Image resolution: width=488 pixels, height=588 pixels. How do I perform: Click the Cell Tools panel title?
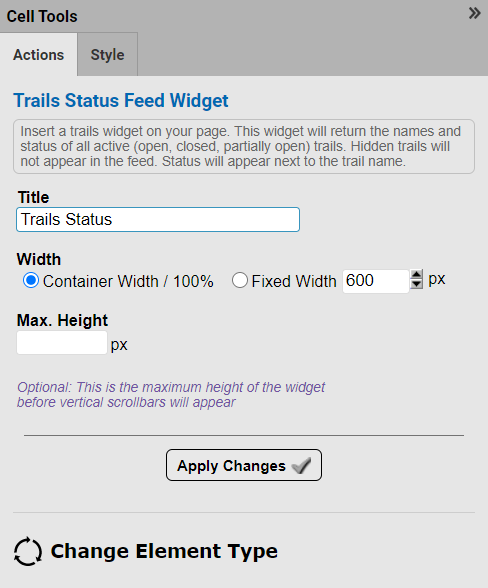[x=42, y=16]
